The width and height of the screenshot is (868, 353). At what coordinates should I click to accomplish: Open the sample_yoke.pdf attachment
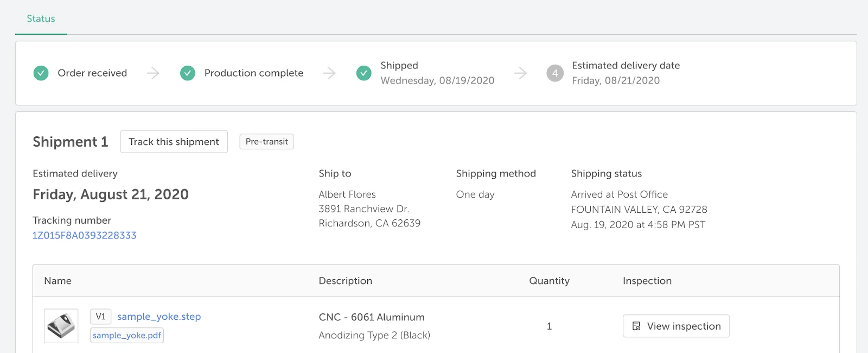click(127, 336)
